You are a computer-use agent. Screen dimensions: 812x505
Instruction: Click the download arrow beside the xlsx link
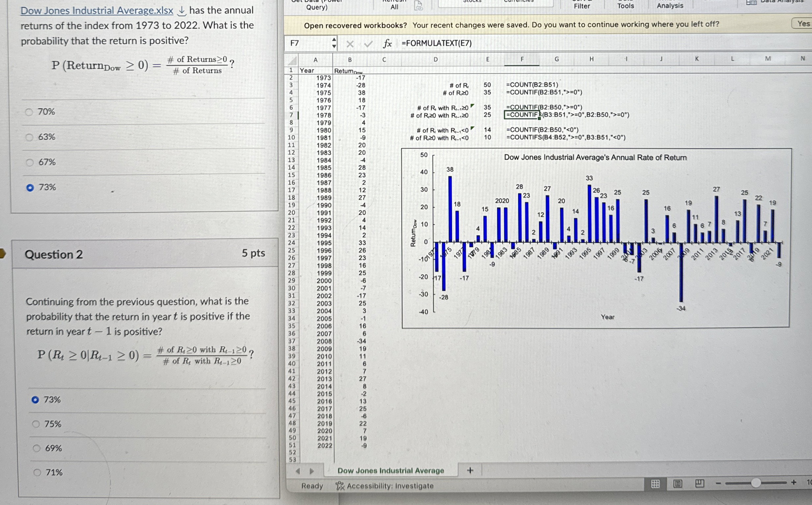pos(181,11)
